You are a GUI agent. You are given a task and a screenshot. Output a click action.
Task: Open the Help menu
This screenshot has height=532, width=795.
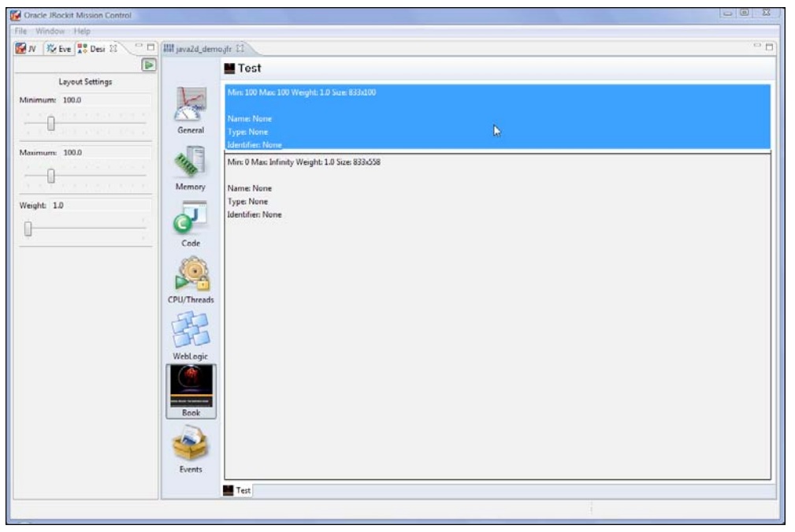click(x=82, y=31)
